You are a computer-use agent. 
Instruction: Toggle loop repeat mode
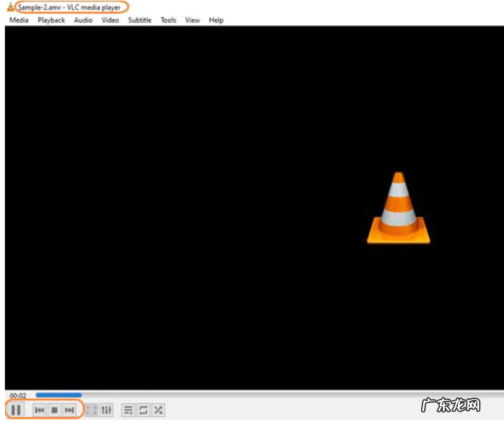(143, 410)
